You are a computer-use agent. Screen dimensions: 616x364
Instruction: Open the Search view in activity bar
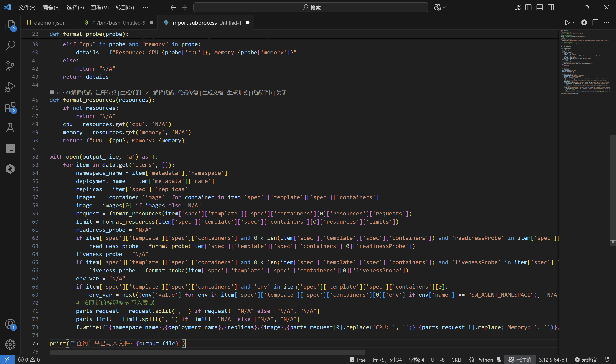10,46
